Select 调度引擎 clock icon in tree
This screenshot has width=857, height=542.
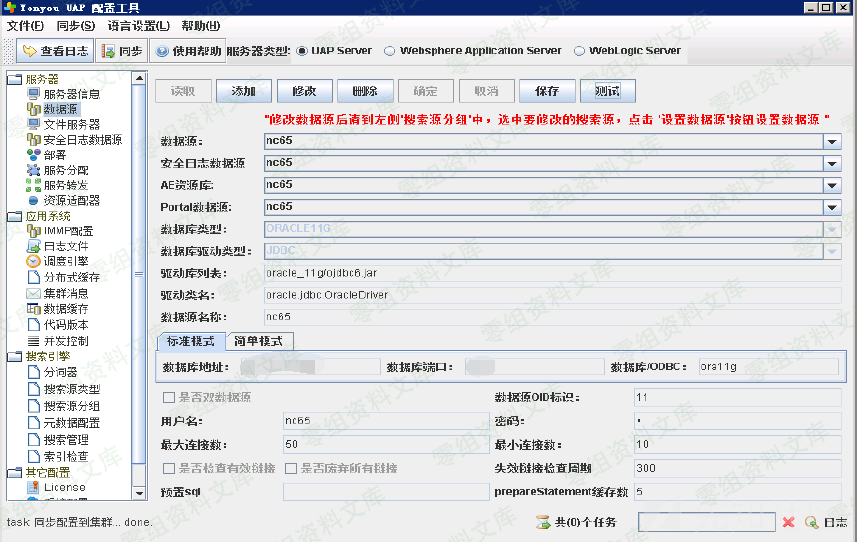pos(33,261)
